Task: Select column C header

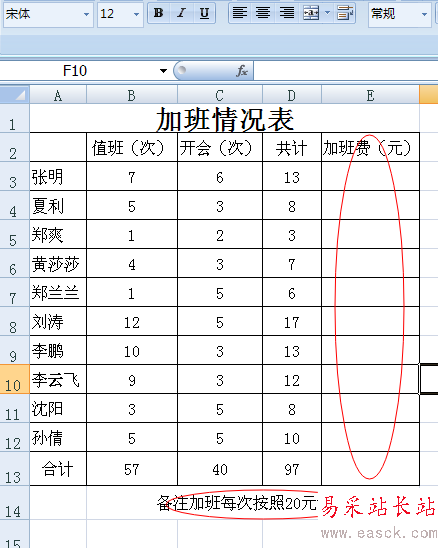Action: [x=220, y=95]
